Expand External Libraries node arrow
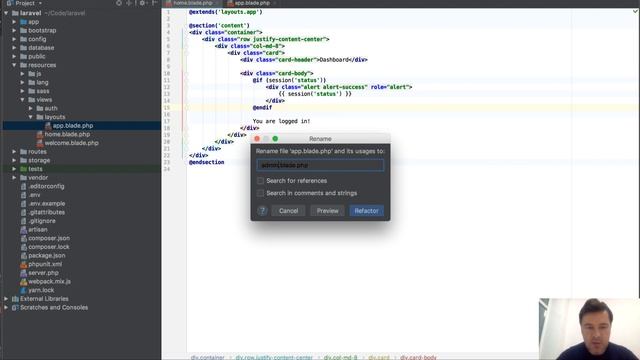 pos(6,299)
